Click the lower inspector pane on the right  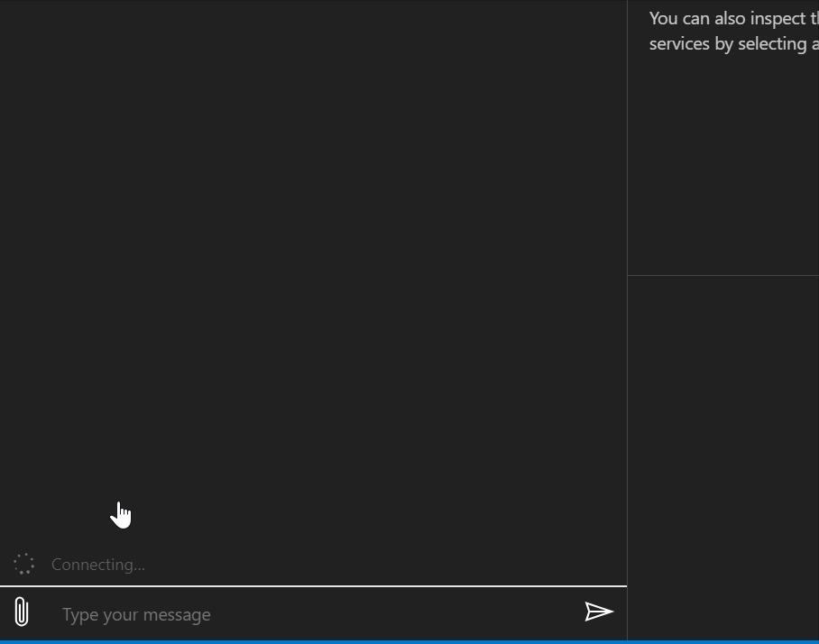click(x=726, y=451)
